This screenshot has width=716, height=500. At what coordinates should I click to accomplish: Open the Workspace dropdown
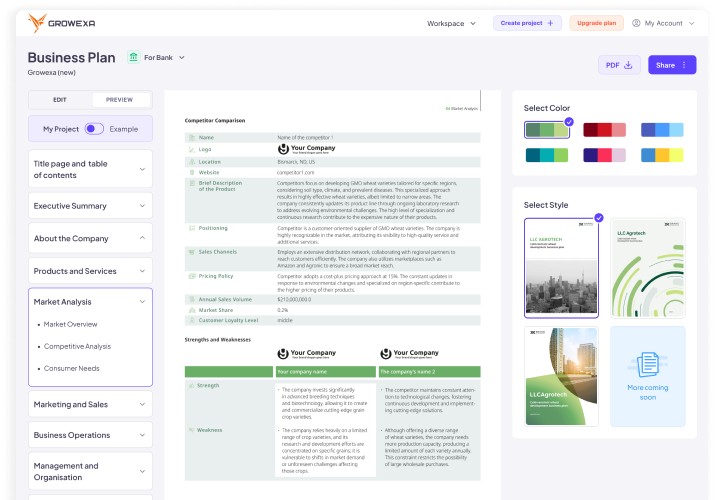451,23
